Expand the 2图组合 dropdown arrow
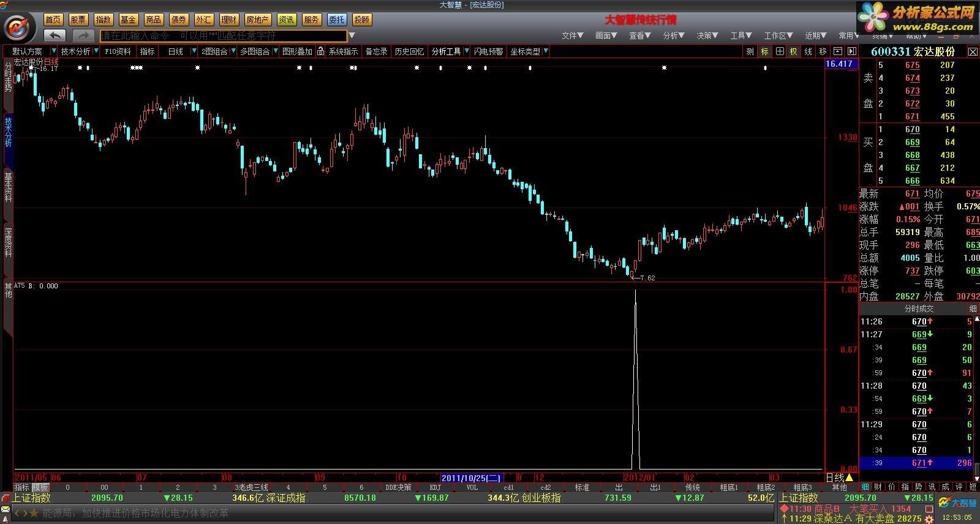 click(x=233, y=51)
